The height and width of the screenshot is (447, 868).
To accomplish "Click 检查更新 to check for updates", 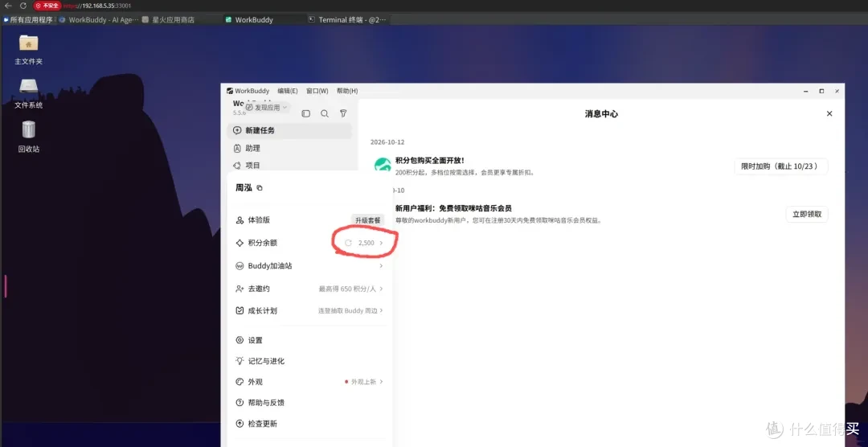I will pyautogui.click(x=309, y=424).
